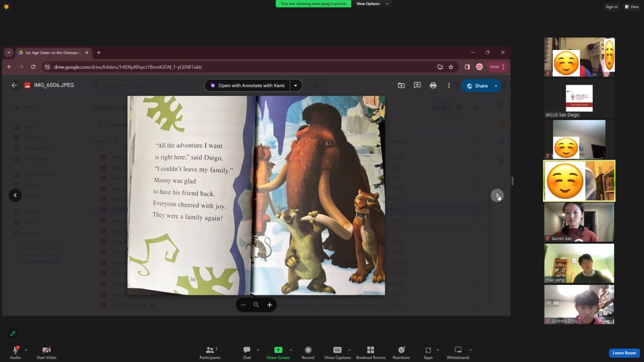
Task: Turn on camera with Start Video
Action: click(46, 352)
